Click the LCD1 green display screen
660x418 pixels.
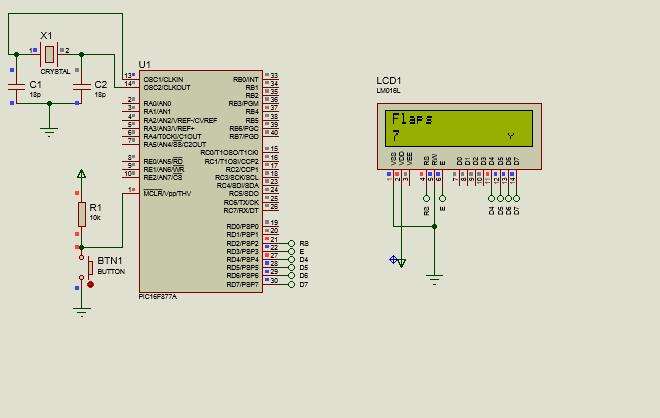pos(459,128)
